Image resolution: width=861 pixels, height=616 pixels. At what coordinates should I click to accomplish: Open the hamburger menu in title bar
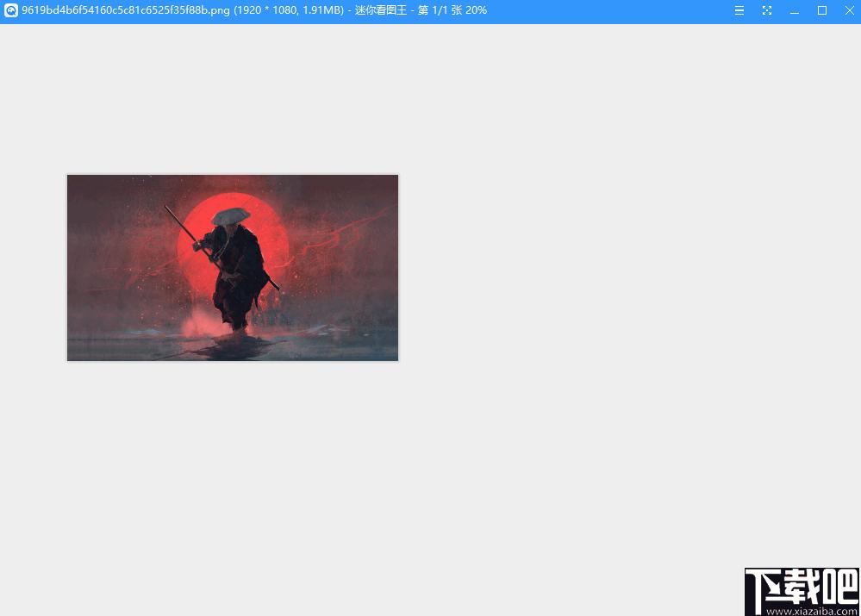tap(739, 10)
